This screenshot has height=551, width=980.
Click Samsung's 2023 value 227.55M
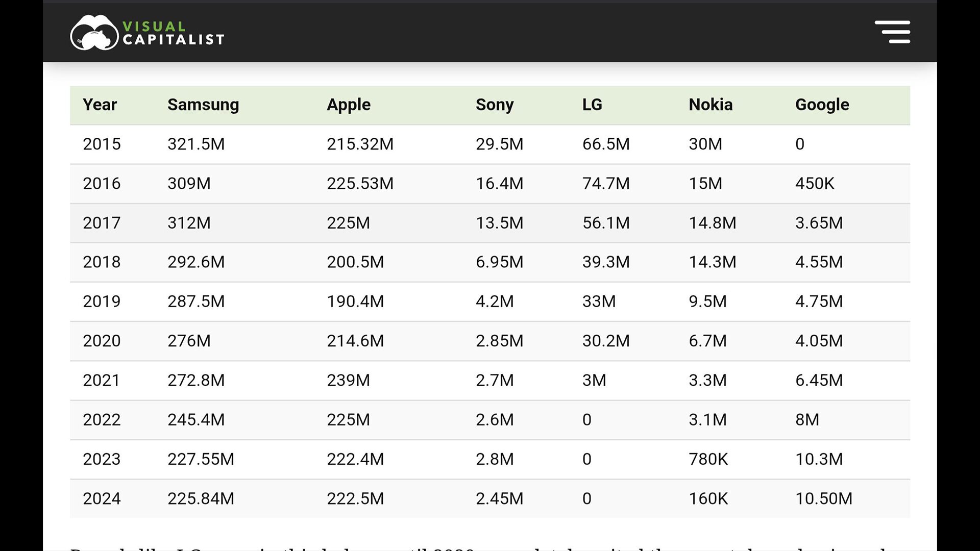[201, 459]
